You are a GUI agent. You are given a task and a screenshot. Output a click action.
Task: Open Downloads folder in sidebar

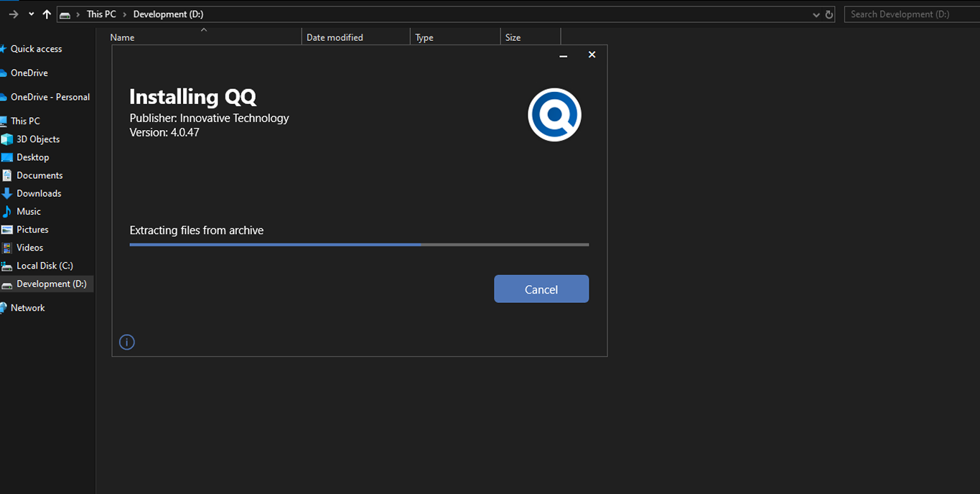coord(39,193)
